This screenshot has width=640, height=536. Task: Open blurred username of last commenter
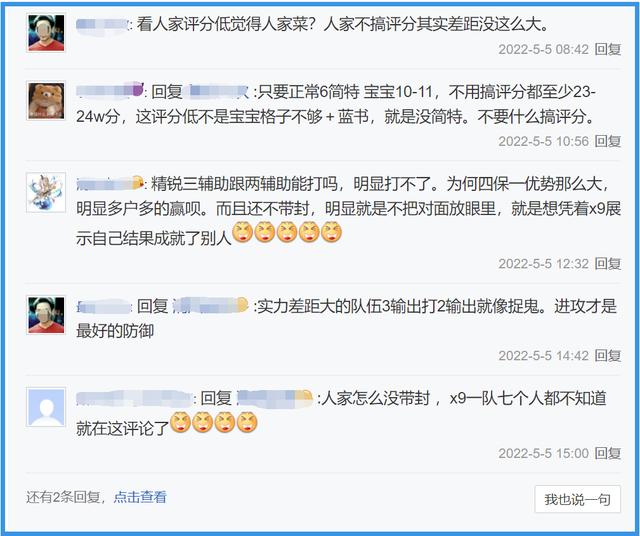coord(134,398)
